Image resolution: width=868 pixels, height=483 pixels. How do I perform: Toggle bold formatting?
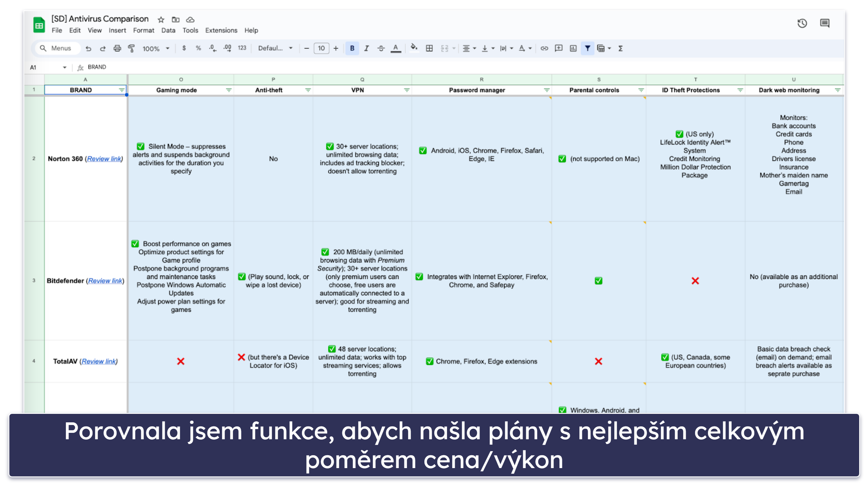[352, 48]
